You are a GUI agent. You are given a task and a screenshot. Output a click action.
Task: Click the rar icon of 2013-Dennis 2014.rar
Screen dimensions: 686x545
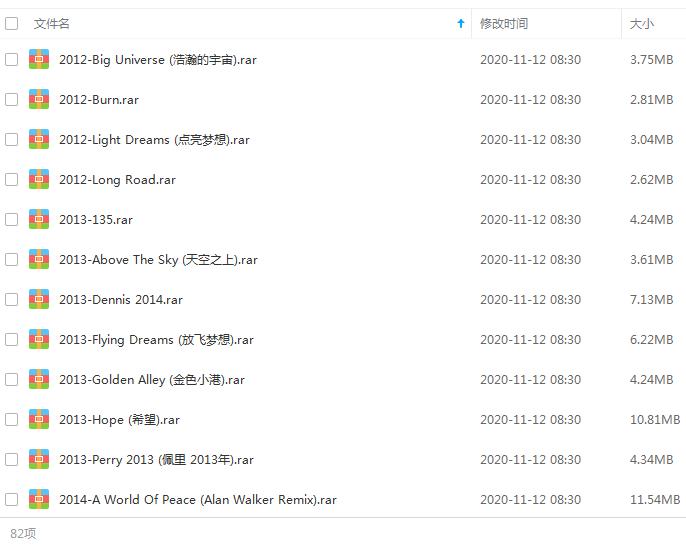pos(39,299)
